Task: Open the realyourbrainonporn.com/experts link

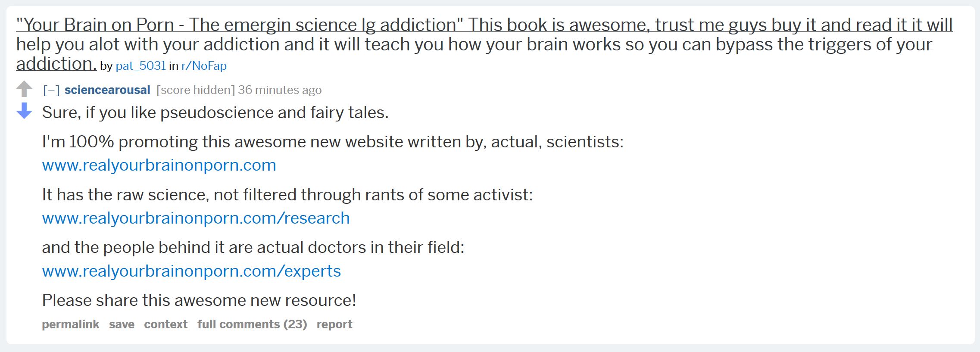Action: [191, 271]
